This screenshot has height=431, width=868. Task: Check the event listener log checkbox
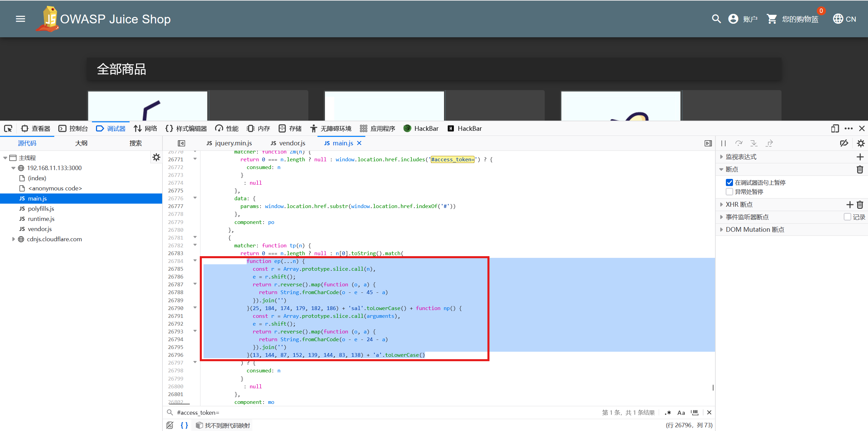pyautogui.click(x=847, y=217)
